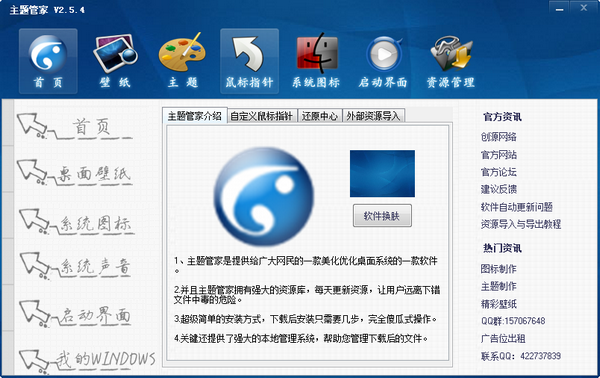Go to 系统声音 in left sidebar
Viewport: 600px width, 378px height.
tap(75, 266)
